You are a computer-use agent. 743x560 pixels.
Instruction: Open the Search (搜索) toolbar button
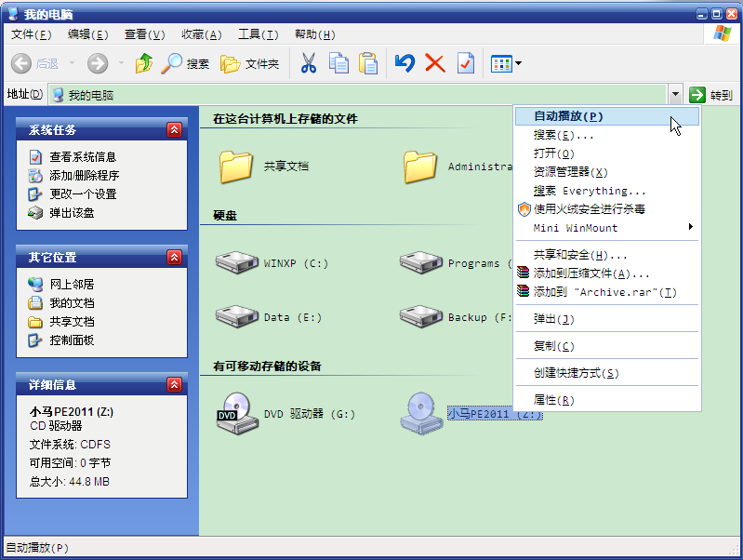[x=185, y=63]
